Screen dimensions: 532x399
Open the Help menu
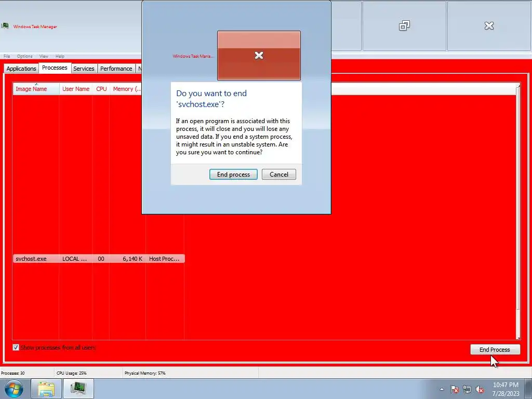60,56
